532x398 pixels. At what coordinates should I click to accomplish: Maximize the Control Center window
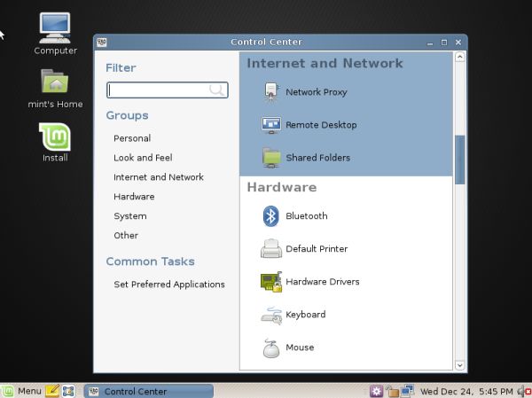(x=444, y=42)
